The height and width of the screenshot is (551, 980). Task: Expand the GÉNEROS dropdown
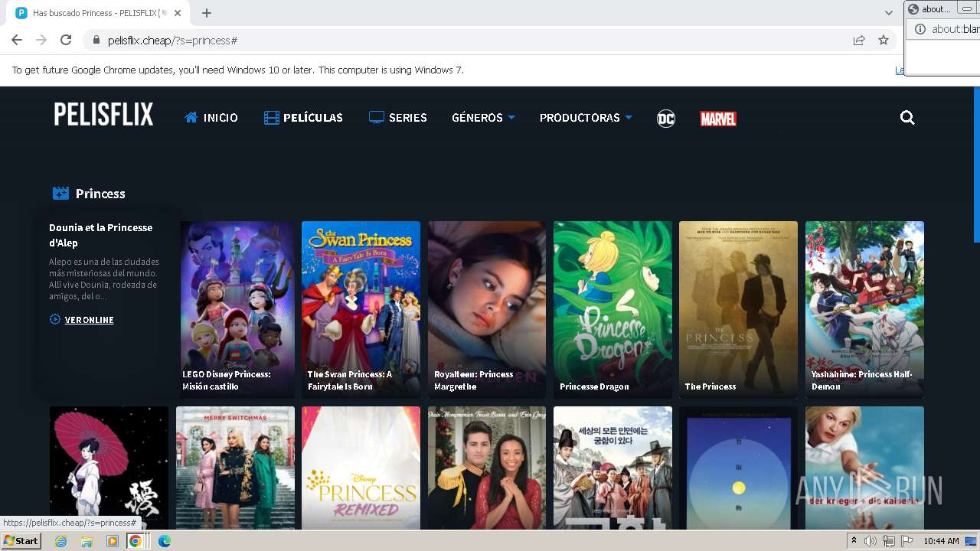point(483,118)
